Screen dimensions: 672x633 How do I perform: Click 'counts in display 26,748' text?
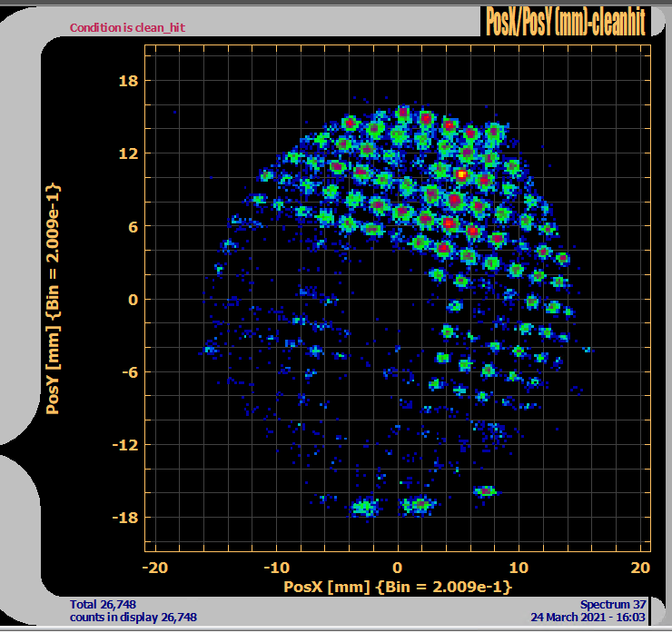133,618
